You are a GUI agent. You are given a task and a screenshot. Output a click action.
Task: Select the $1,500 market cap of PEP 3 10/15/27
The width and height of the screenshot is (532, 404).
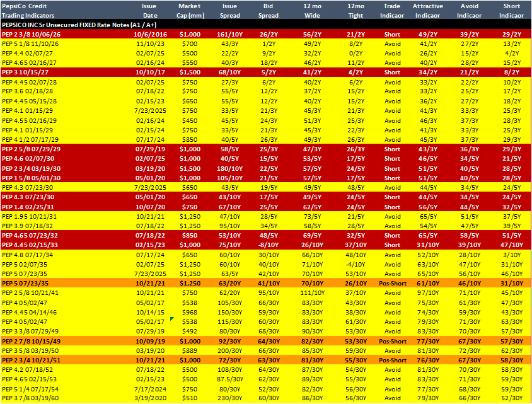point(190,72)
